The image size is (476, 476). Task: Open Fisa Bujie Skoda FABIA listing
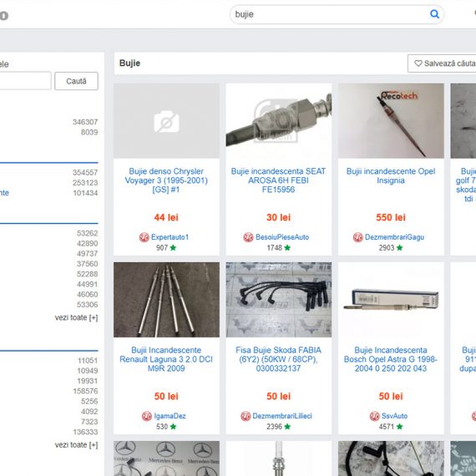click(x=278, y=359)
